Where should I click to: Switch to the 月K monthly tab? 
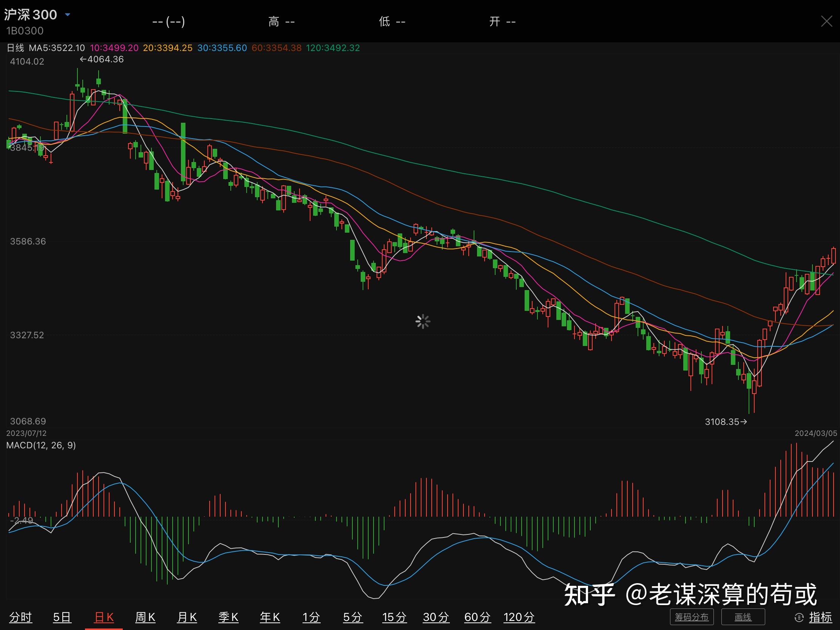pyautogui.click(x=187, y=618)
